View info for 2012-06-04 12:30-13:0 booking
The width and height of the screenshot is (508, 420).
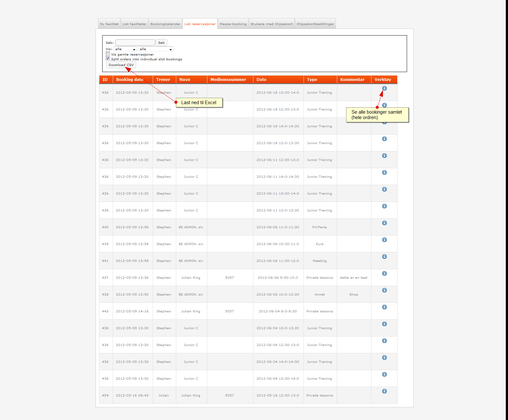point(384,341)
